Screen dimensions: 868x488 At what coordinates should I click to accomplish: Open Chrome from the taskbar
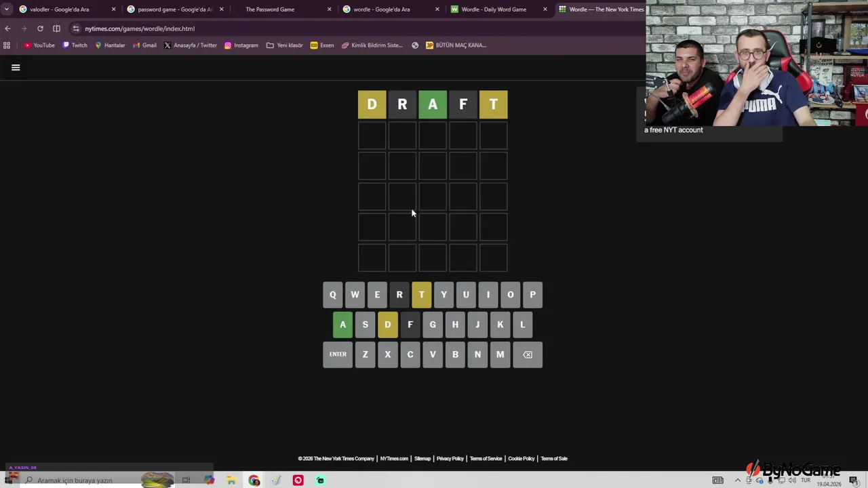point(254,481)
